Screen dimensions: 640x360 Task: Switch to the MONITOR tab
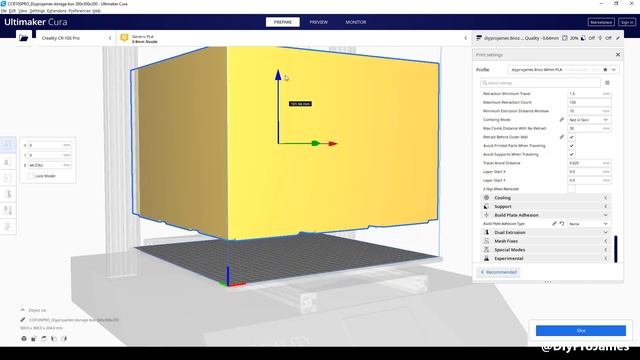(356, 22)
